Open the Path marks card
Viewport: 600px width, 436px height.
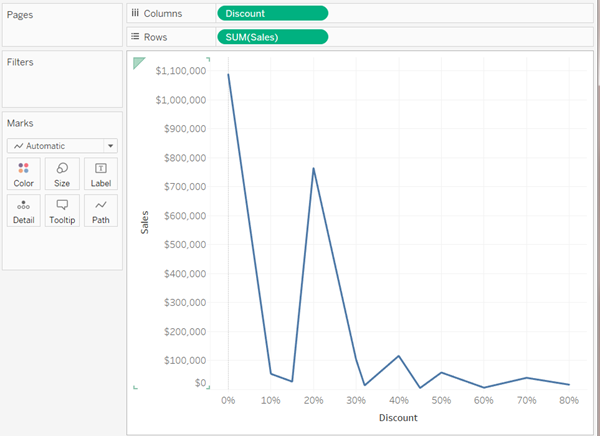pyautogui.click(x=101, y=211)
